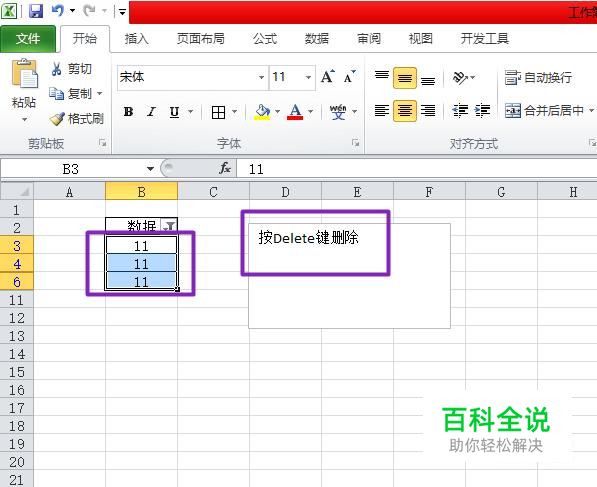
Task: Expand the Name Box dropdown arrow
Action: [x=150, y=168]
